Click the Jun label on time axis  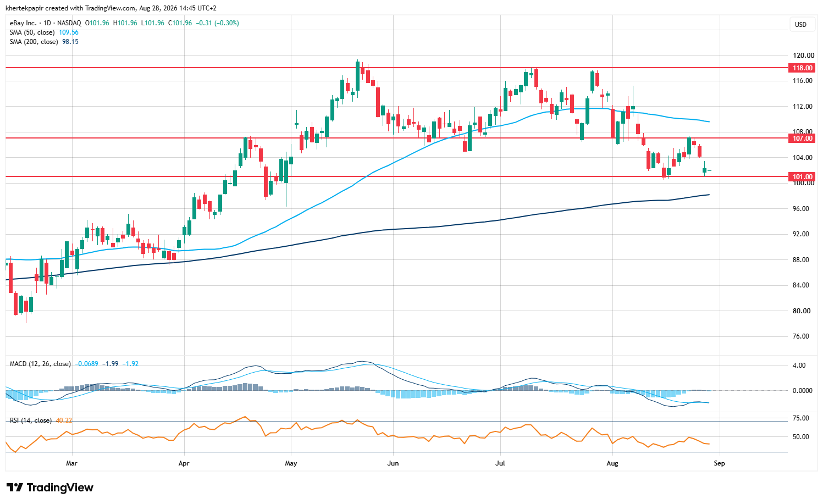[393, 463]
